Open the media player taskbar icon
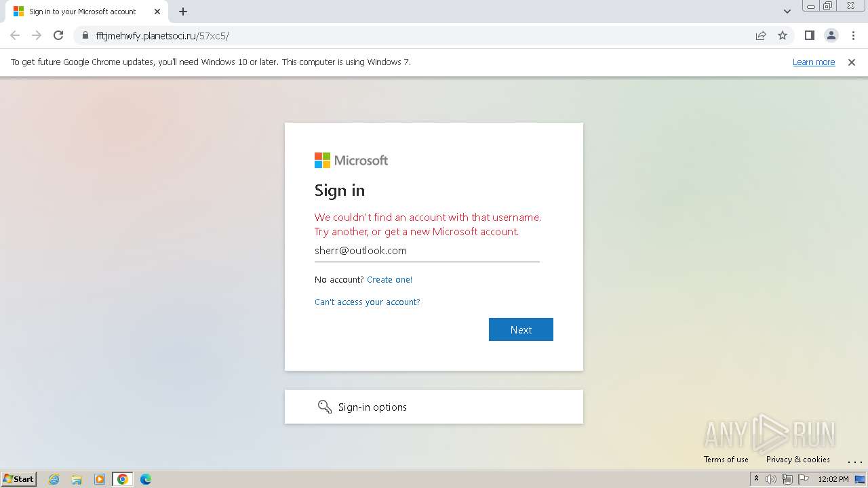Image resolution: width=868 pixels, height=488 pixels. pyautogui.click(x=100, y=479)
